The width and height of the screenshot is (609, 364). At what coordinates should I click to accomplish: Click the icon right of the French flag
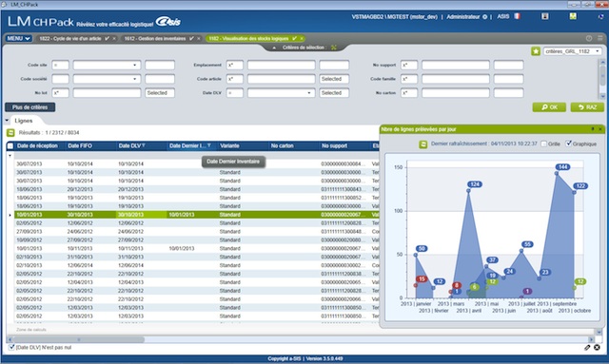[x=545, y=16]
